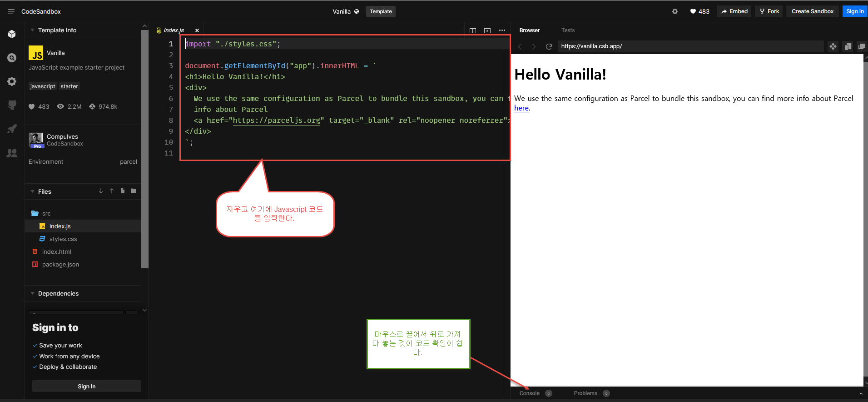Expand the bottom console panel chevron
868x402 pixels.
pos(861,393)
